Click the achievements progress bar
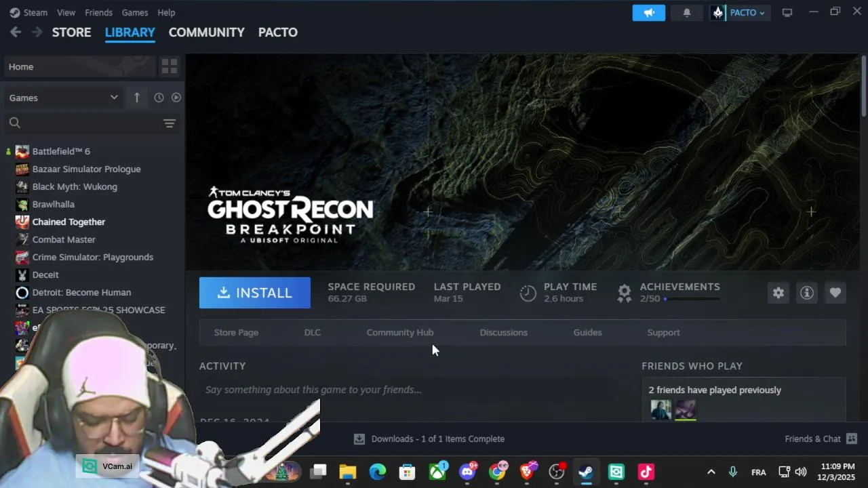Viewport: 868px width, 488px height. pyautogui.click(x=692, y=299)
